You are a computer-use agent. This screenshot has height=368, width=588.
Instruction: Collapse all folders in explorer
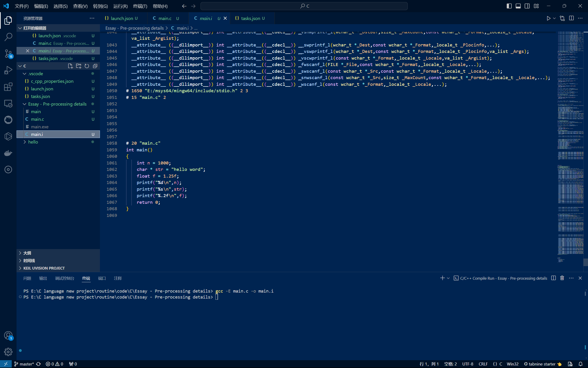[x=95, y=66]
